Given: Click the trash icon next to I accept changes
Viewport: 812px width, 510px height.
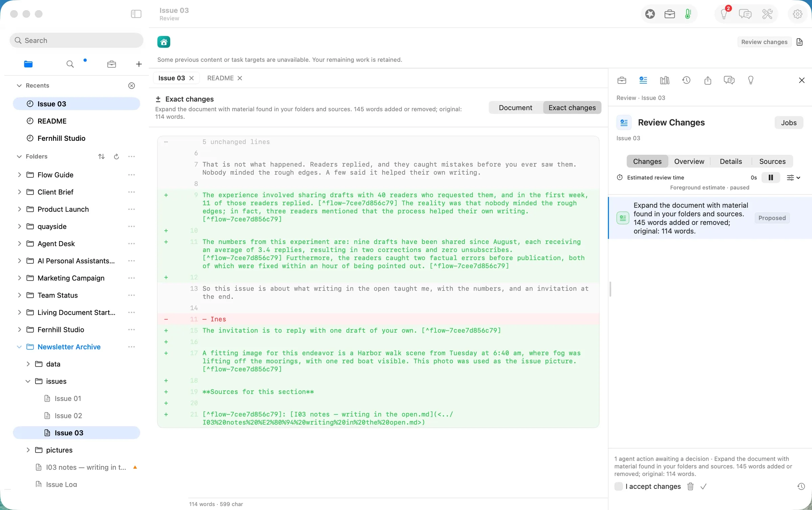Looking at the screenshot, I should point(690,487).
